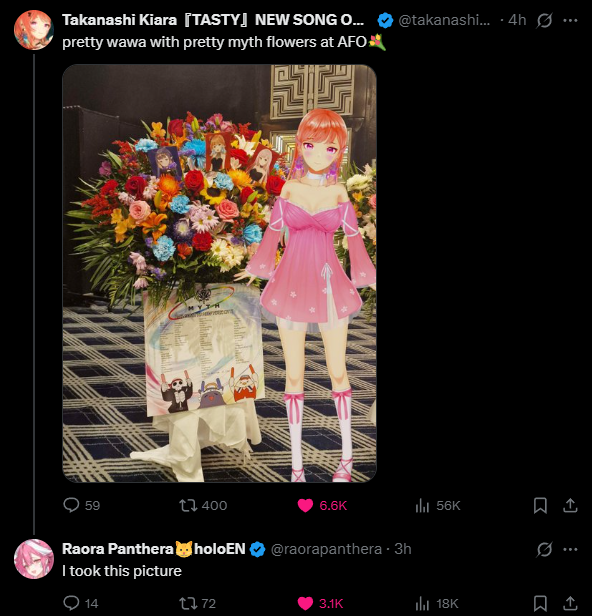Share Takanashi Kiara's tweet
Screen dimensions: 592x616
570,506
